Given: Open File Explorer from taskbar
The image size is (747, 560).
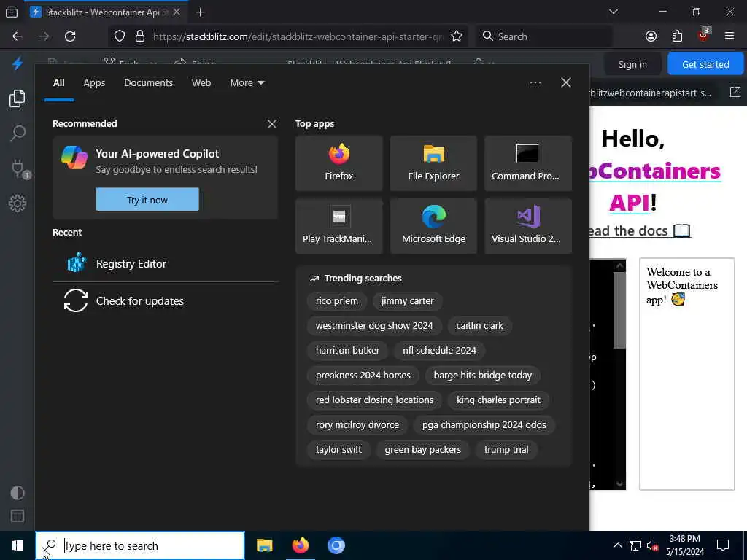Looking at the screenshot, I should pos(264,545).
